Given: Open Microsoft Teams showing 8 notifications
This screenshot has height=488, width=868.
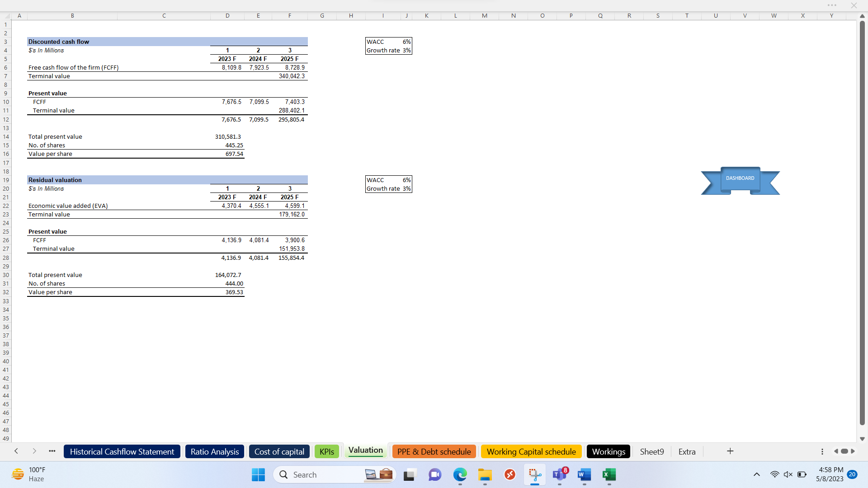Looking at the screenshot, I should click(x=559, y=475).
